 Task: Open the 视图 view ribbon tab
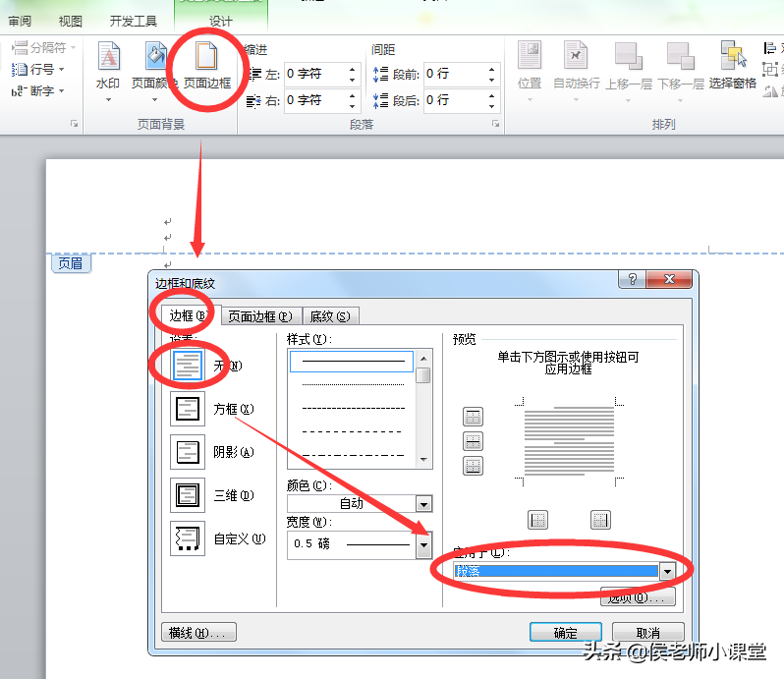tap(70, 21)
